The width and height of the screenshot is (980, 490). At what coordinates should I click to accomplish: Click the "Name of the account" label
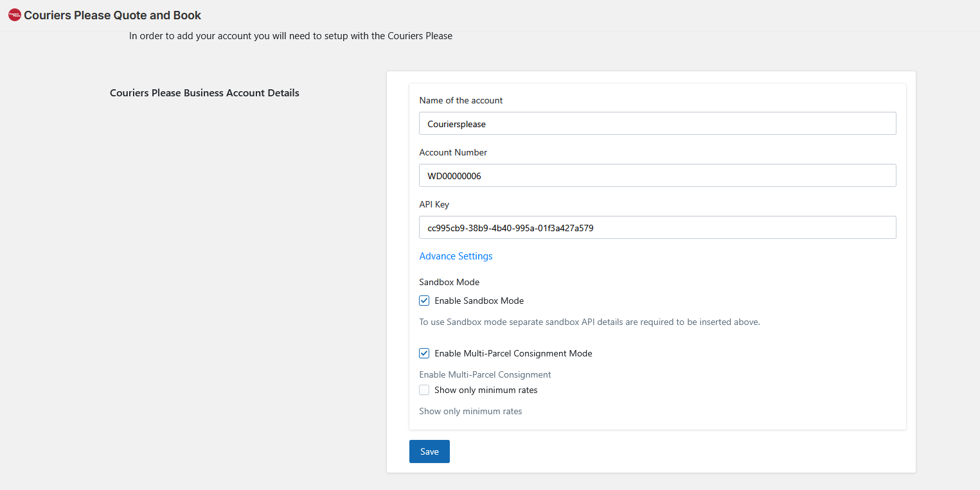click(x=461, y=100)
